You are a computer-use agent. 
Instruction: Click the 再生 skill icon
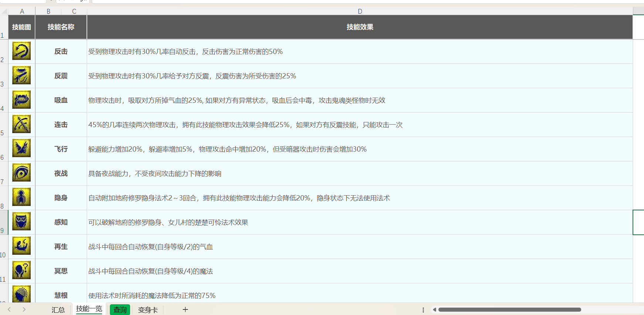21,246
